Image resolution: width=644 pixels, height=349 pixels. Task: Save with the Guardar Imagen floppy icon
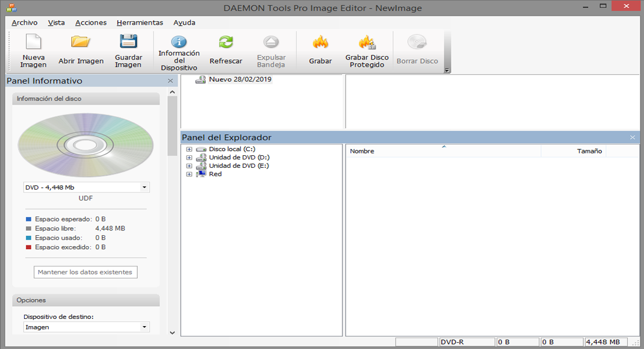click(x=128, y=41)
